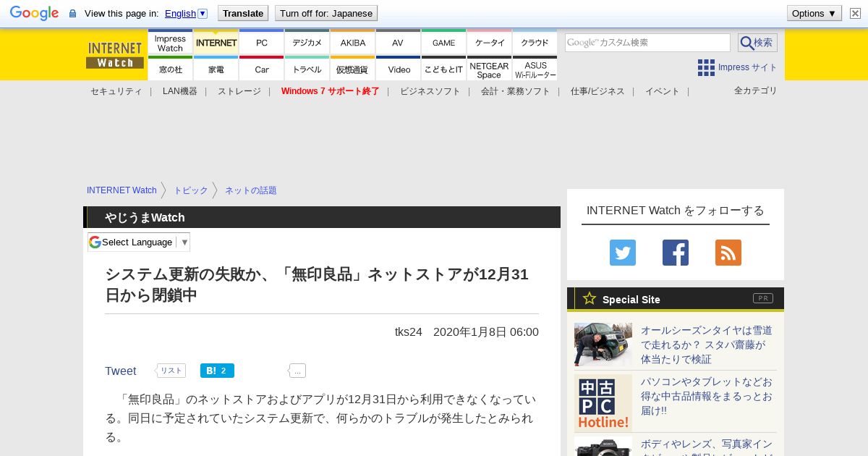Open the オールシーズンタイヤ article link
The height and width of the screenshot is (456, 868).
click(x=707, y=345)
